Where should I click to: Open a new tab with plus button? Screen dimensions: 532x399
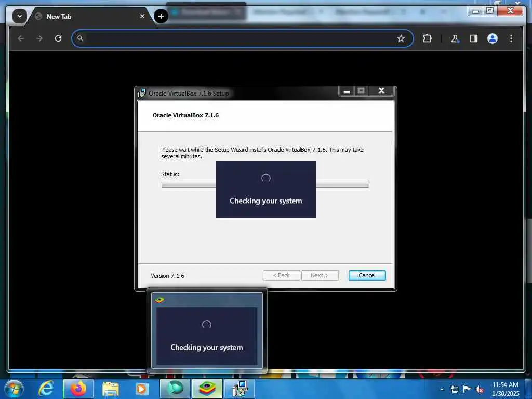[x=161, y=16]
